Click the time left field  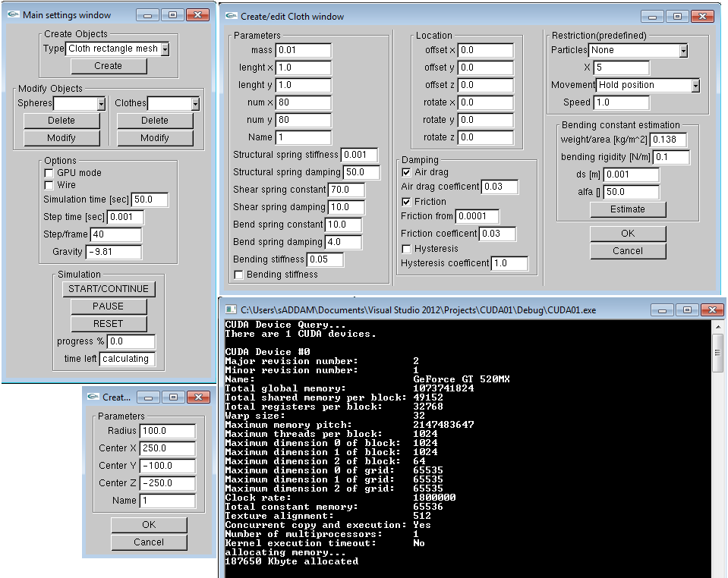[128, 359]
